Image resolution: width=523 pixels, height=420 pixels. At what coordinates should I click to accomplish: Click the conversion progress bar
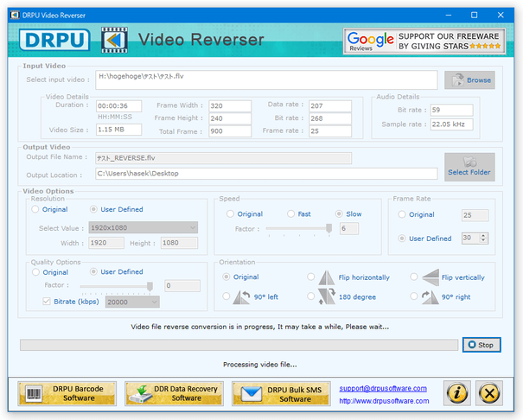(x=239, y=346)
